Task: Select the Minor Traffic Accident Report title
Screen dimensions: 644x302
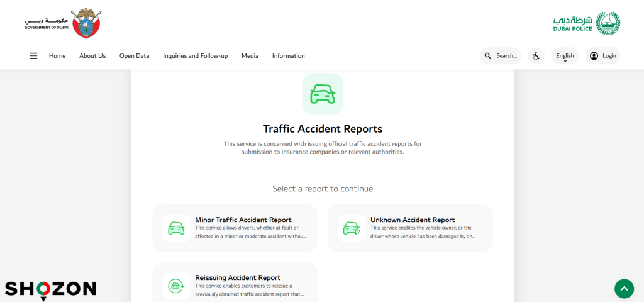Action: pos(243,220)
